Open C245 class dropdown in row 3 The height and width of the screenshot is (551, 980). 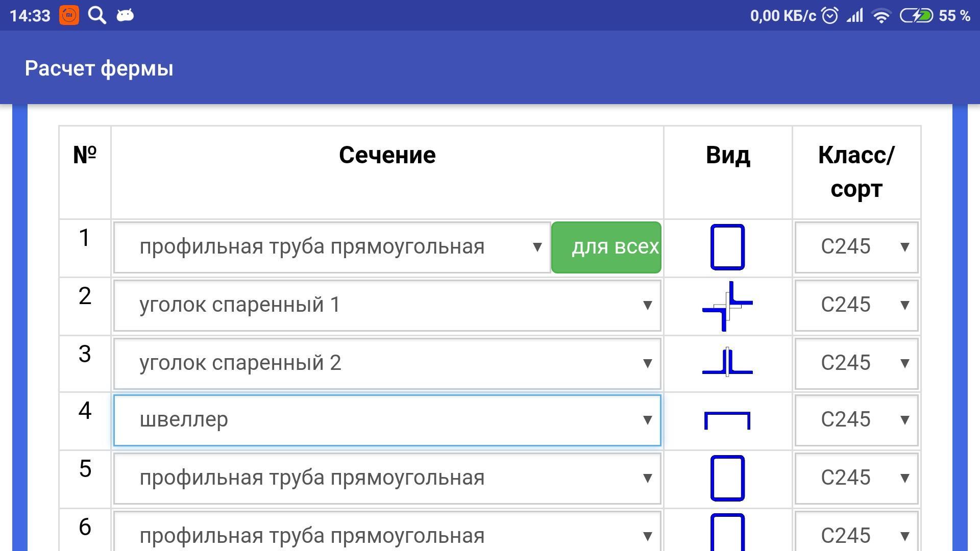(856, 363)
